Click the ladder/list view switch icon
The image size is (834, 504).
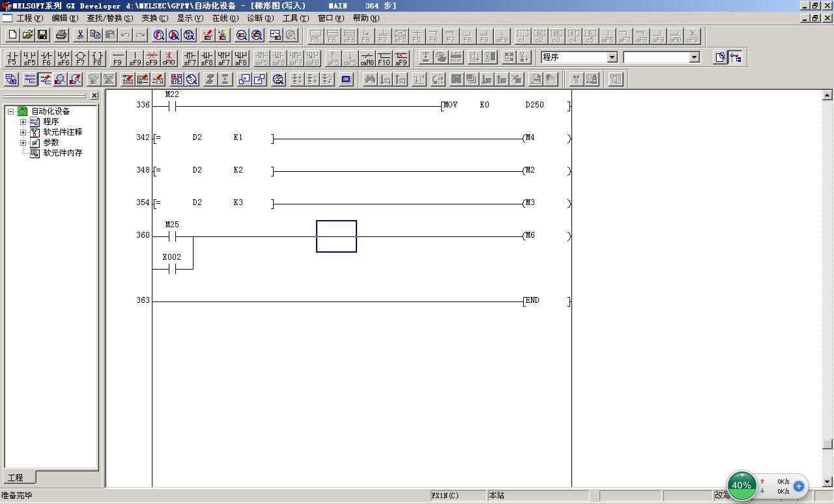(12, 79)
